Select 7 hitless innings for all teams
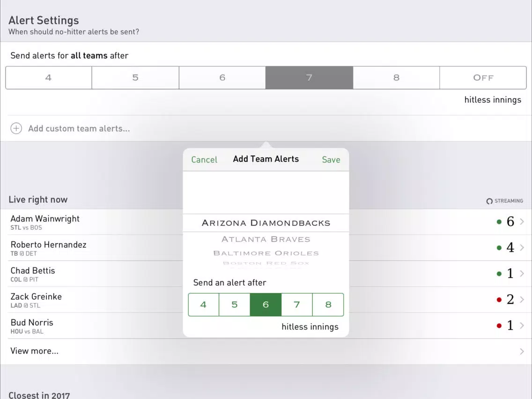532x399 pixels. click(x=309, y=78)
